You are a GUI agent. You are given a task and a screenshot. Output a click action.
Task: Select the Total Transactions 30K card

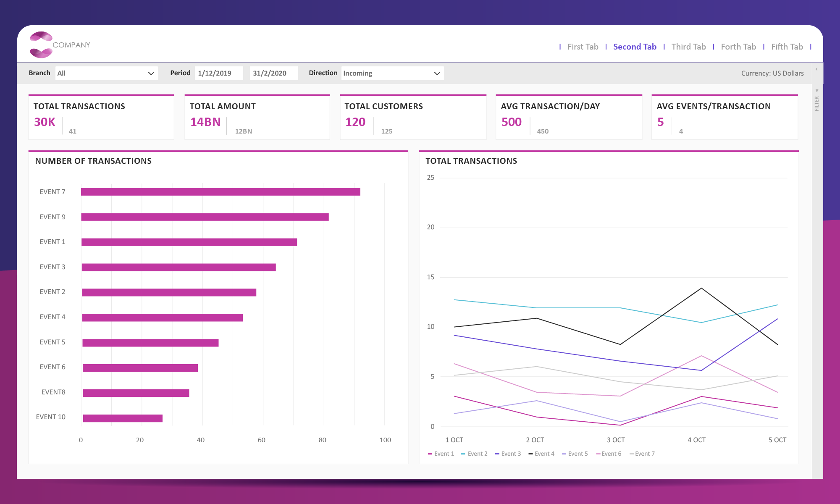(101, 118)
